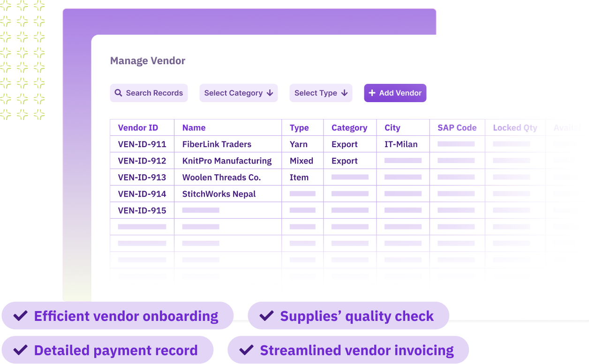
Task: Click the down arrow in Select Type
Action: click(344, 93)
